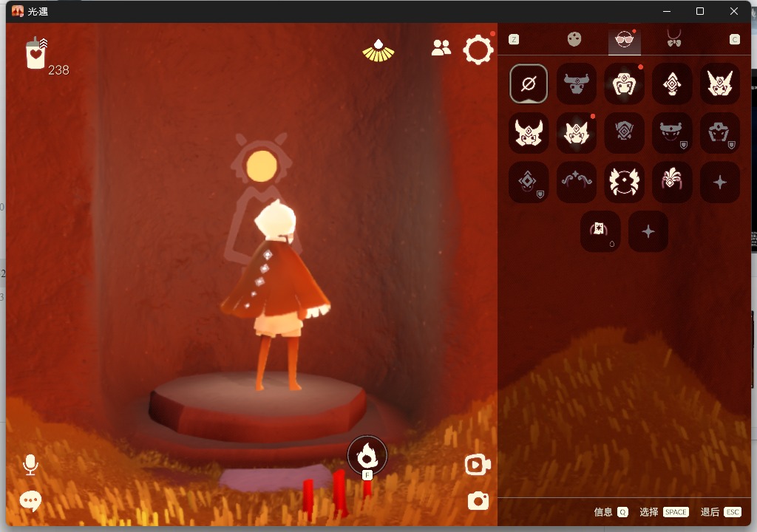Choose the white curved-horn ox mask
The width and height of the screenshot is (757, 532).
(x=528, y=133)
